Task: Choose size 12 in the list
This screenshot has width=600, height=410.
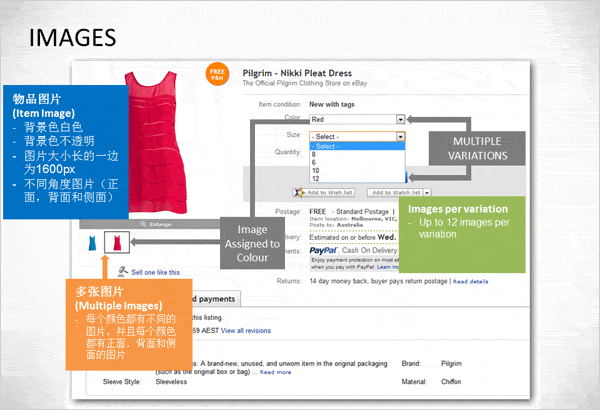Action: coord(357,179)
